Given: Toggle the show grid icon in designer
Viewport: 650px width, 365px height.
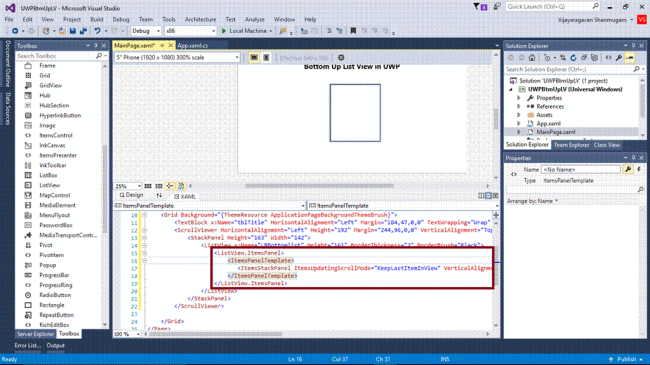Looking at the screenshot, I should 148,186.
